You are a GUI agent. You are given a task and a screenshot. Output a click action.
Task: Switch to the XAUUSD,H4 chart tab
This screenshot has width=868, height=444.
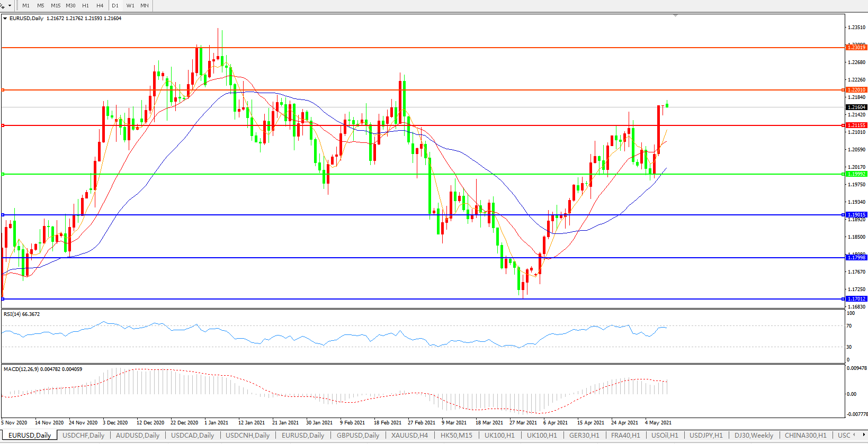(x=409, y=436)
